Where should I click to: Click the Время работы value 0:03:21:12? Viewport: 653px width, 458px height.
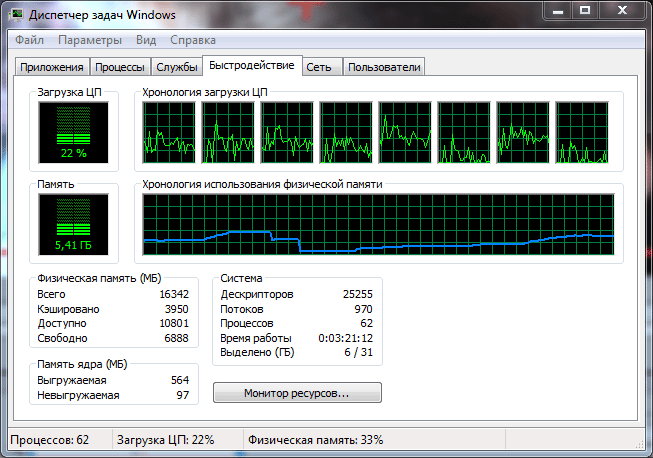[x=346, y=338]
